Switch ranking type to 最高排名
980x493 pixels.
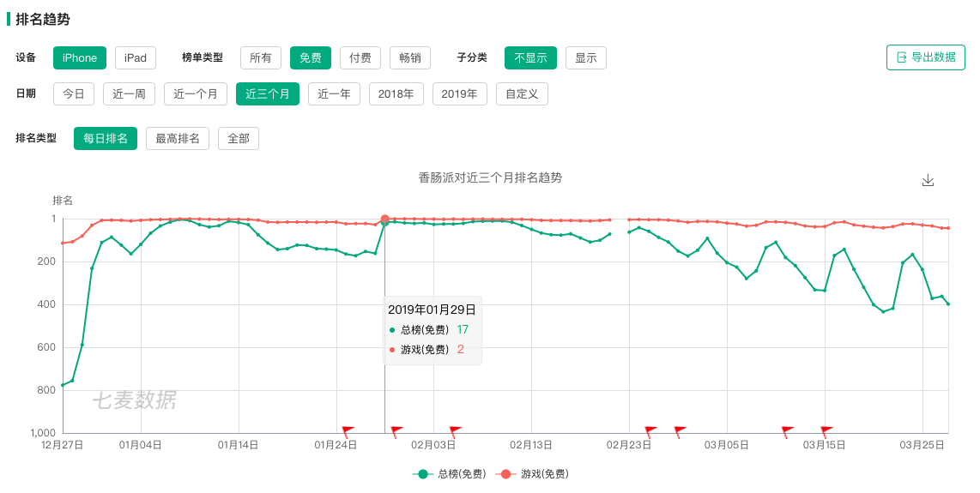pyautogui.click(x=178, y=139)
